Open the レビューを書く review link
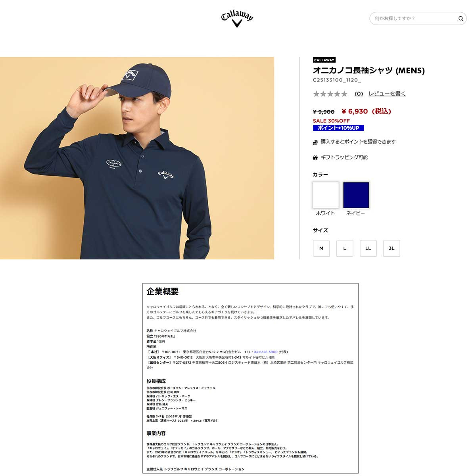The image size is (476, 476). 387,94
